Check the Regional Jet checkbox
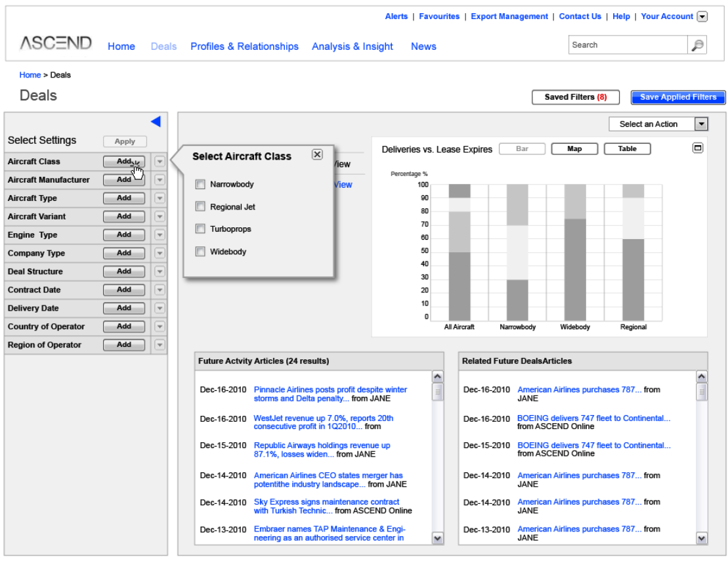Viewport: 728px width, 563px height. pos(200,206)
